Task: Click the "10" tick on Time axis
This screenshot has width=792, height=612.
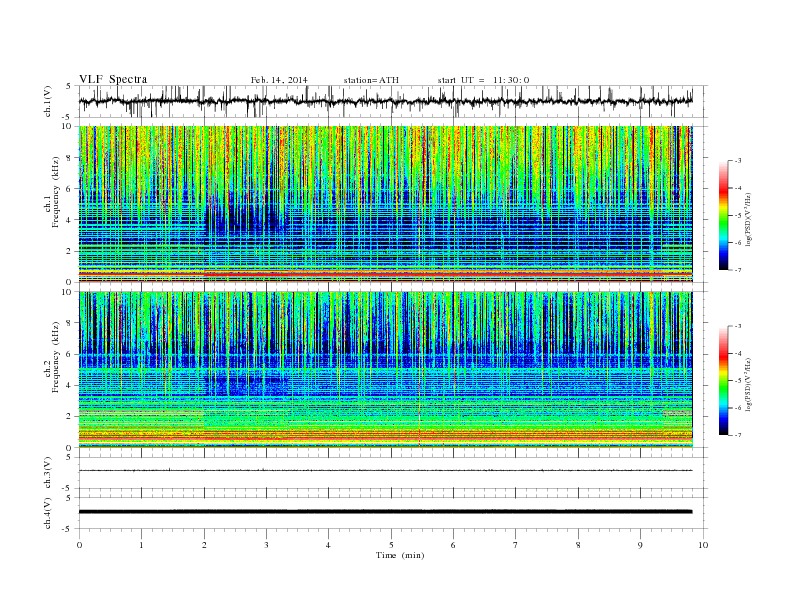Action: click(703, 545)
